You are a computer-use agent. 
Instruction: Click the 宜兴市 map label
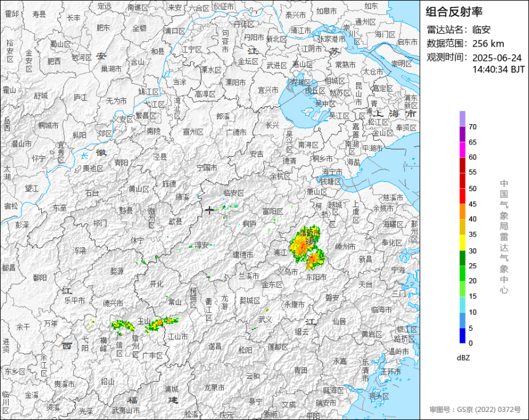pos(268,90)
